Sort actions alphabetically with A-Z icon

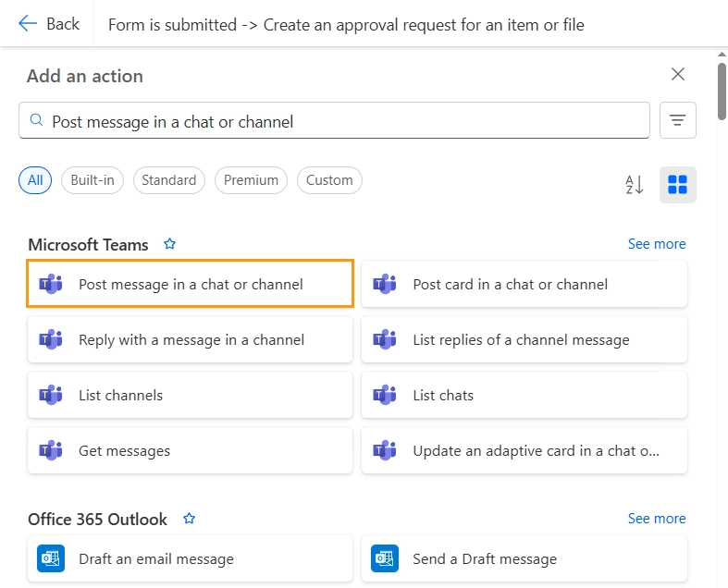(x=634, y=185)
